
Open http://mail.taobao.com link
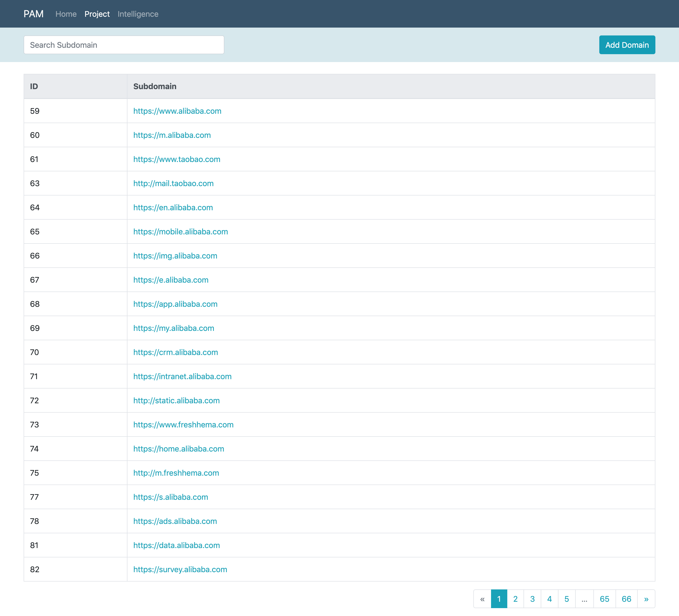[173, 183]
